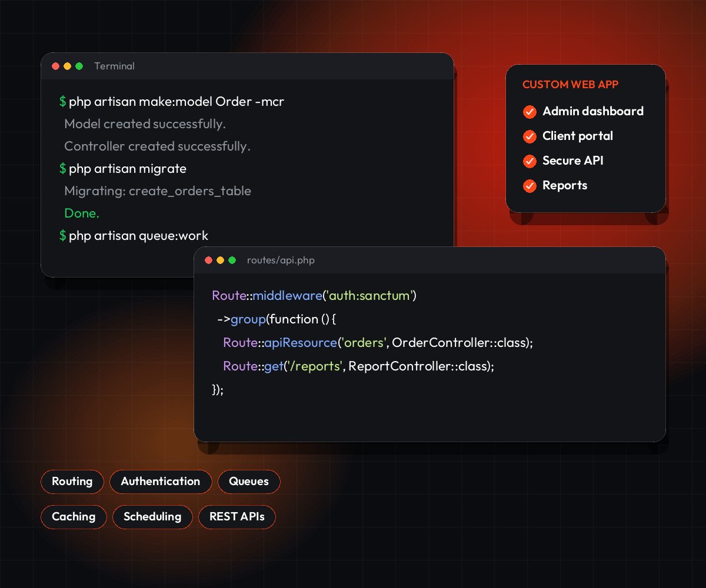Click the closing '});' code line
706x588 pixels.
[218, 390]
